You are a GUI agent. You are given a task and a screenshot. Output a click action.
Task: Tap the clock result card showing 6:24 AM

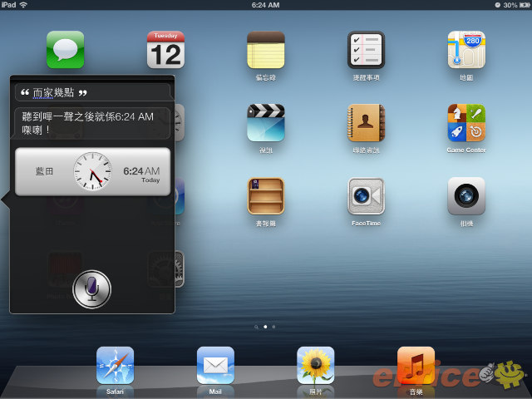[92, 172]
